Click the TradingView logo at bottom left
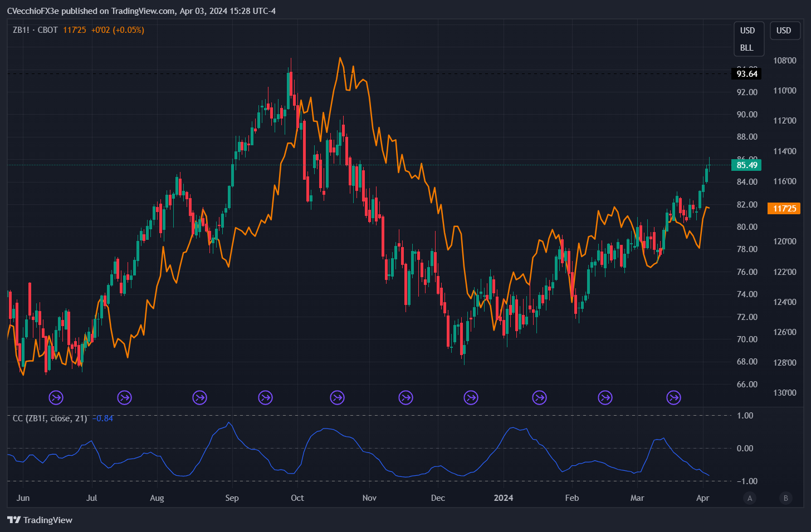Viewport: 811px width, 532px height. tap(39, 520)
